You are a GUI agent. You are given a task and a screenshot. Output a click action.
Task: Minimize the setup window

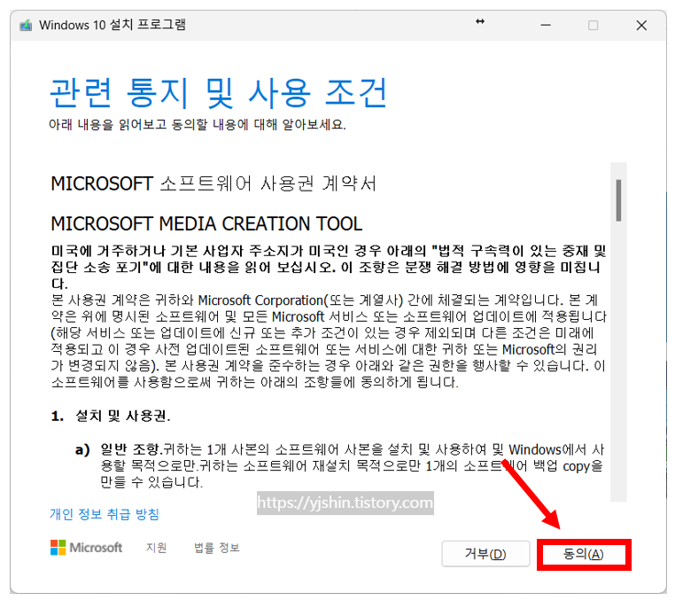[546, 26]
